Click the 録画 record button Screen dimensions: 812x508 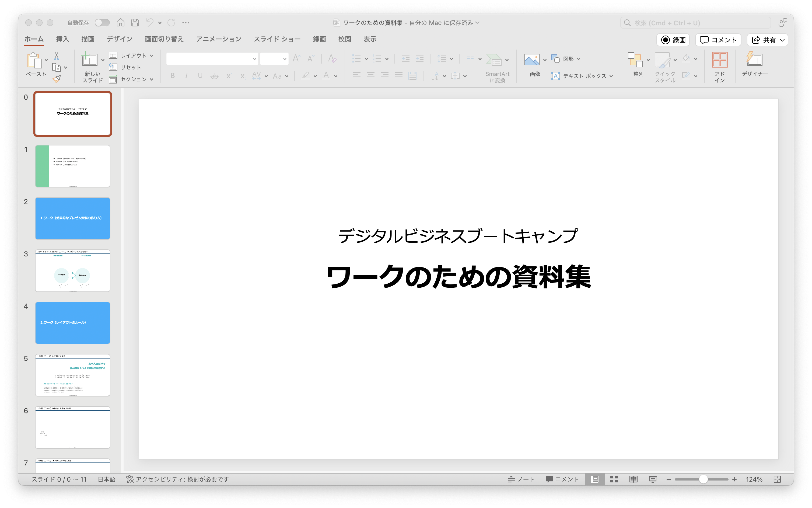(673, 40)
